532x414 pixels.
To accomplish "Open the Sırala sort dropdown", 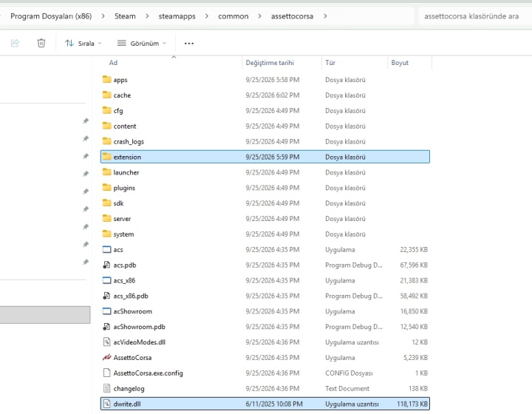I will [x=83, y=43].
